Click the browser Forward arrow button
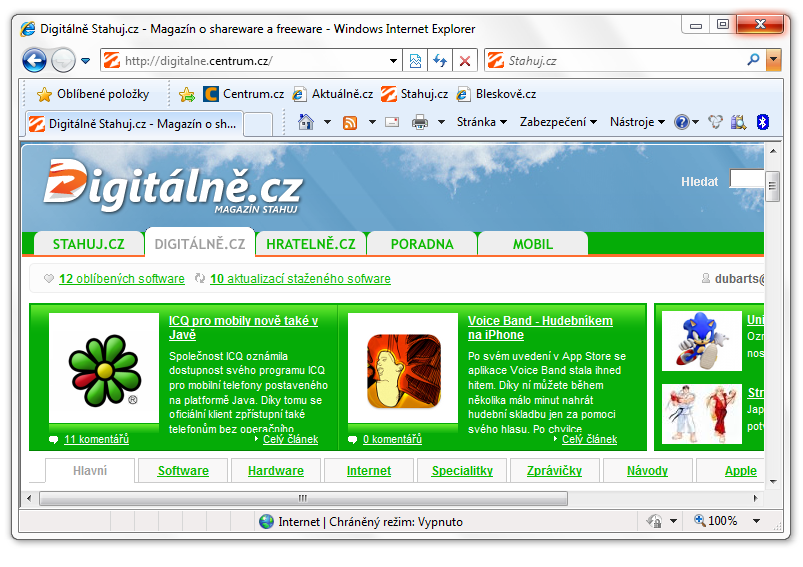 (x=64, y=60)
